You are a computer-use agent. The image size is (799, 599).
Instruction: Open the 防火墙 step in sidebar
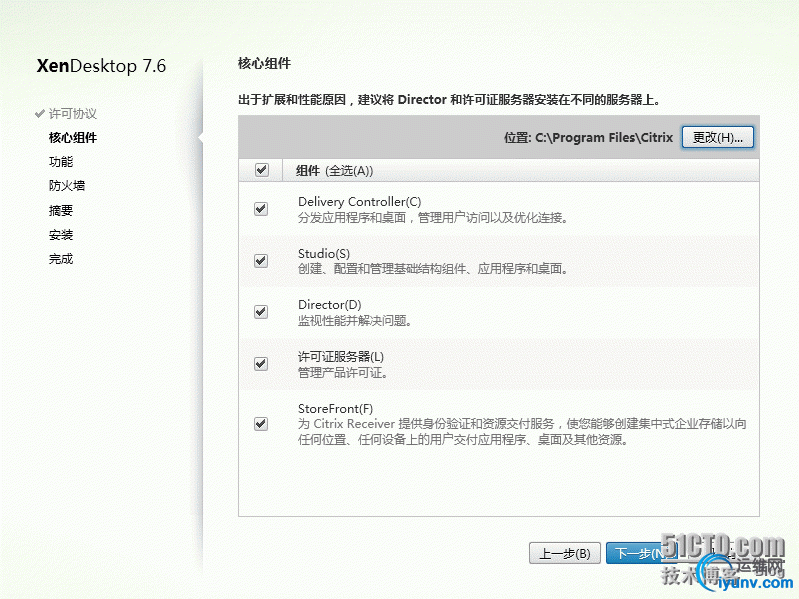click(67, 186)
